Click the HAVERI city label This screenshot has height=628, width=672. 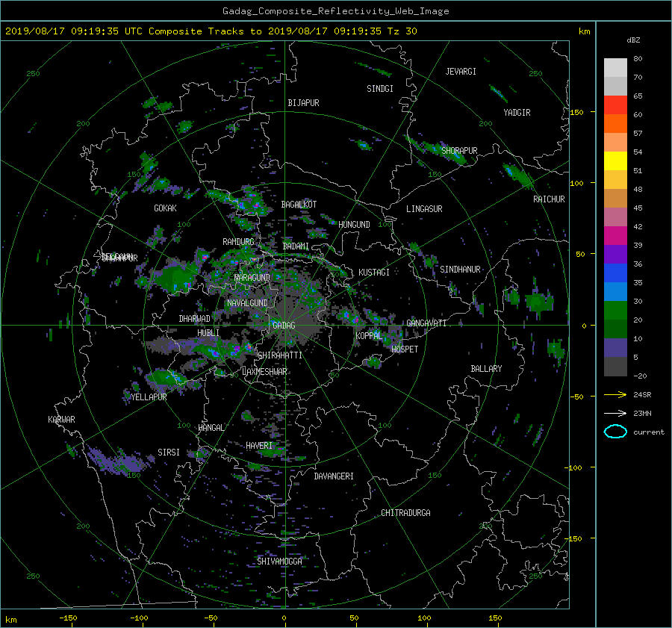coord(259,446)
